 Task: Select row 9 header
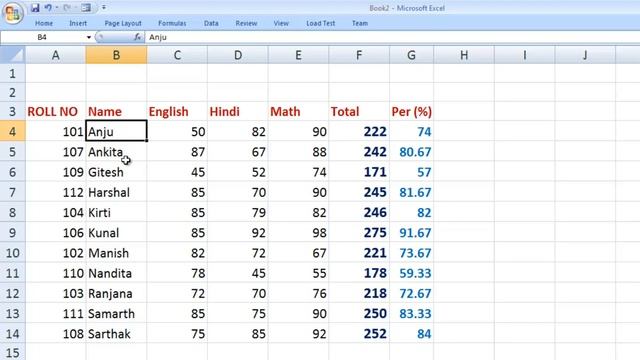click(13, 233)
